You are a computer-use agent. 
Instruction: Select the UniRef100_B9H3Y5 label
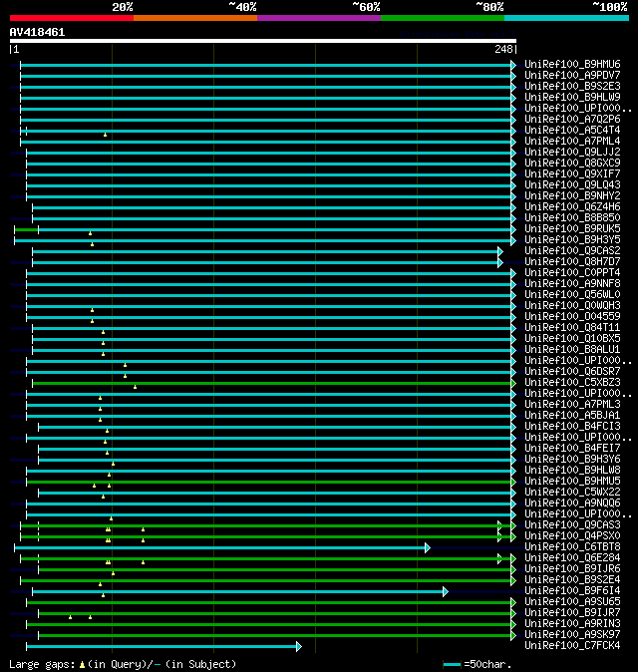(x=572, y=240)
